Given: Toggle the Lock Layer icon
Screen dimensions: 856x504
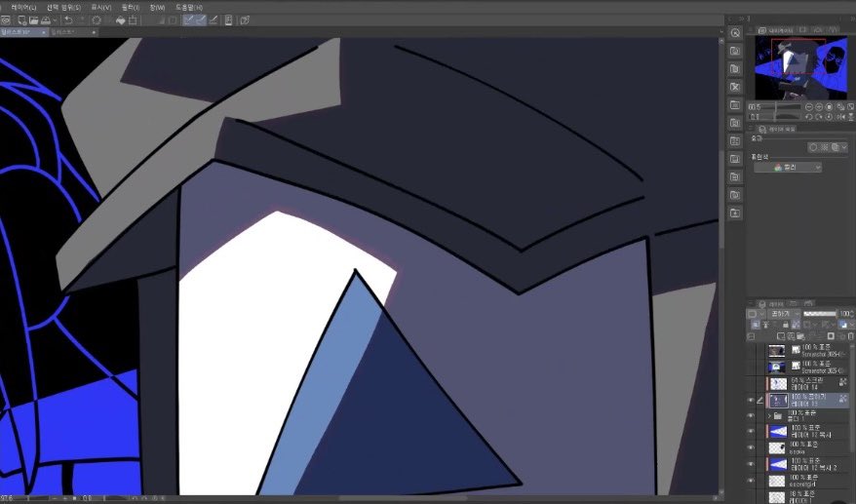Looking at the screenshot, I should click(x=785, y=325).
